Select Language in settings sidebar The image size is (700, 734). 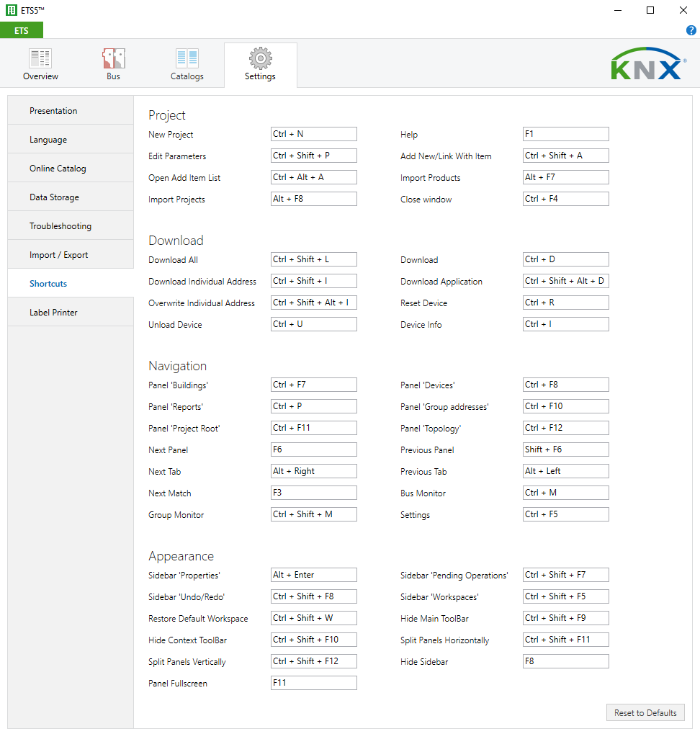pyautogui.click(x=71, y=140)
